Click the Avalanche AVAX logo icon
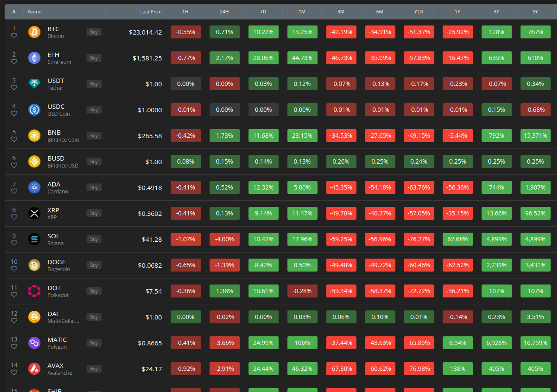557x392 pixels. click(x=34, y=369)
